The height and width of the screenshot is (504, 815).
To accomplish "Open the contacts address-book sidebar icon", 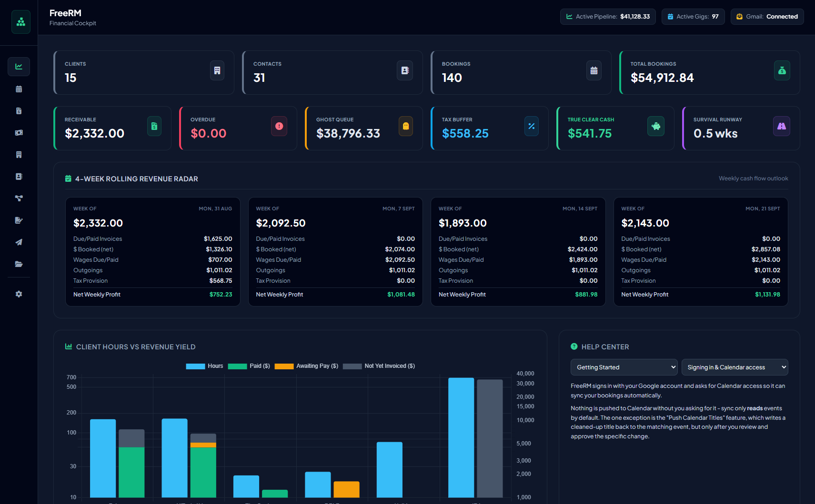I will pyautogui.click(x=19, y=177).
